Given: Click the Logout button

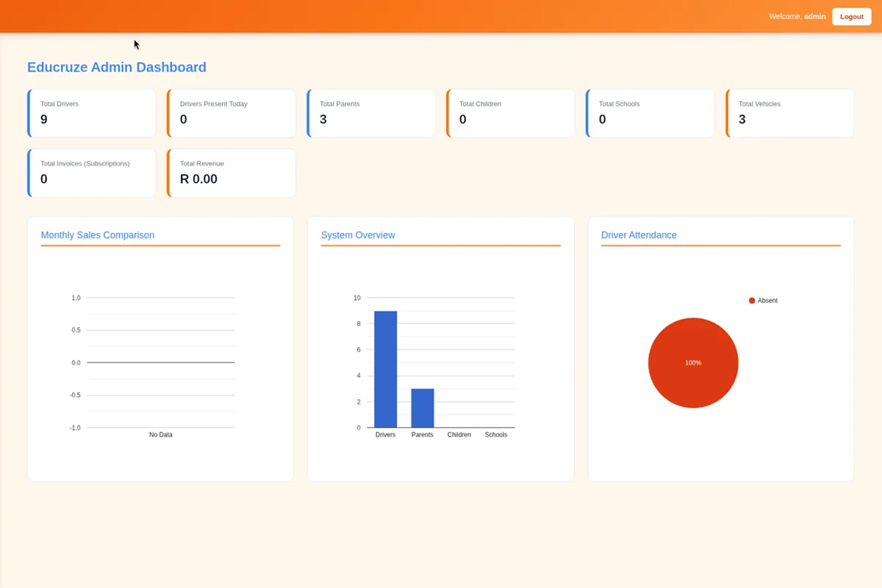Looking at the screenshot, I should point(851,16).
